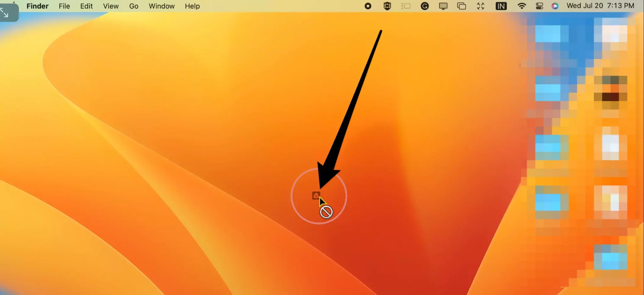This screenshot has width=644, height=295.
Task: Click the overlapping windows menu bar icon
Action: [x=462, y=6]
